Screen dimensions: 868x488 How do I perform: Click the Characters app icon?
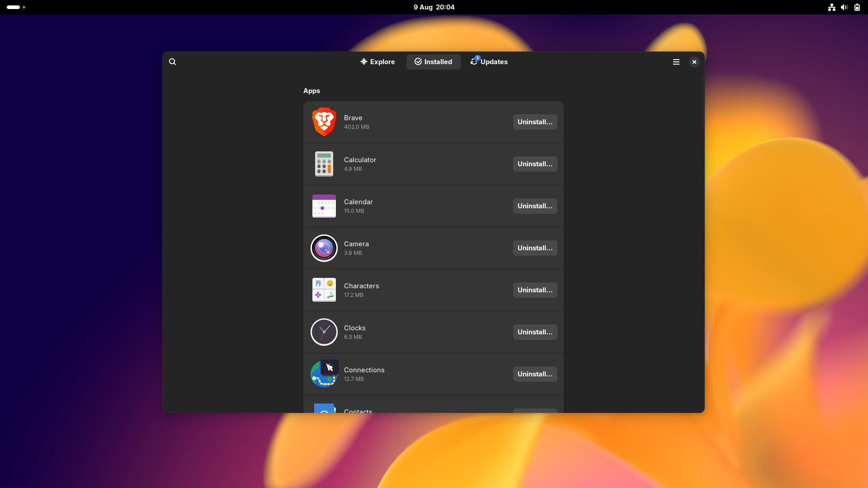coord(324,290)
